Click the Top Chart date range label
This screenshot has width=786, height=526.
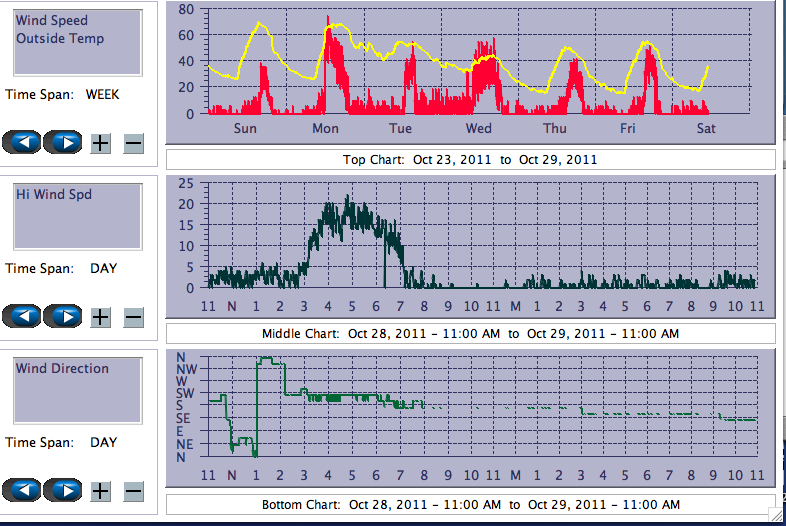470,160
